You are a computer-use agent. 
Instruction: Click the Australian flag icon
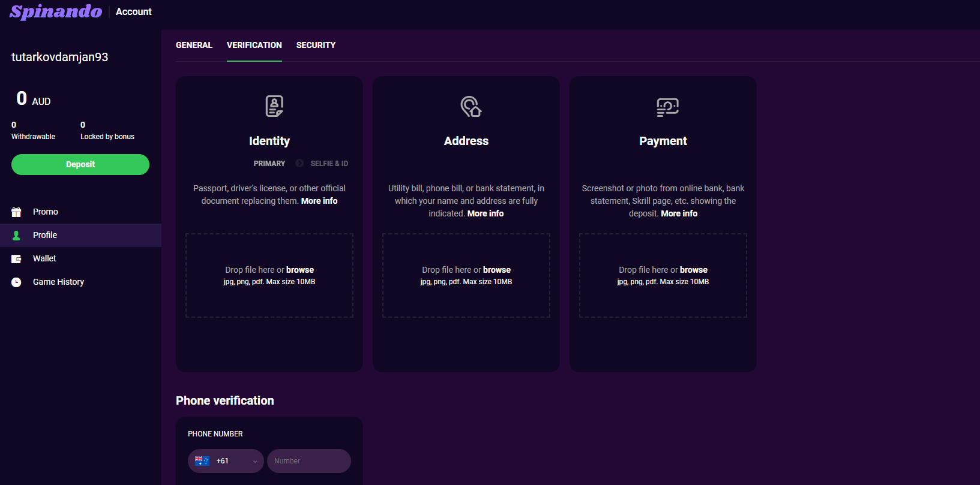[x=202, y=461]
